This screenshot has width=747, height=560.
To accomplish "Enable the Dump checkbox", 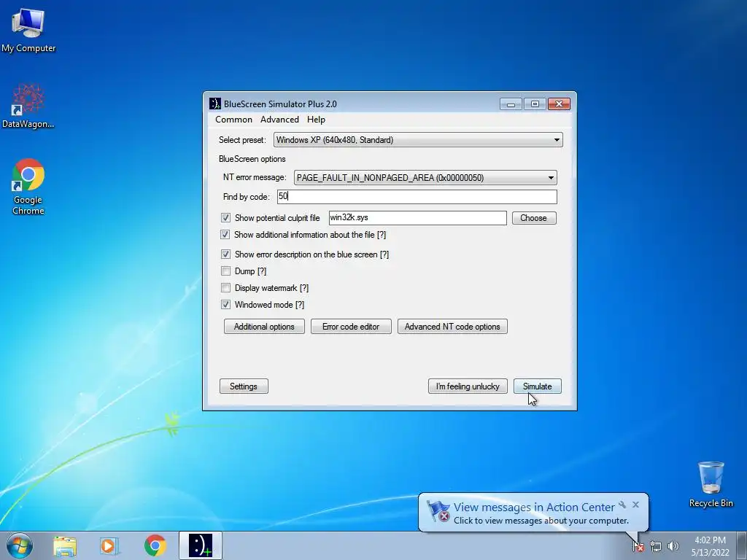I will pos(225,271).
